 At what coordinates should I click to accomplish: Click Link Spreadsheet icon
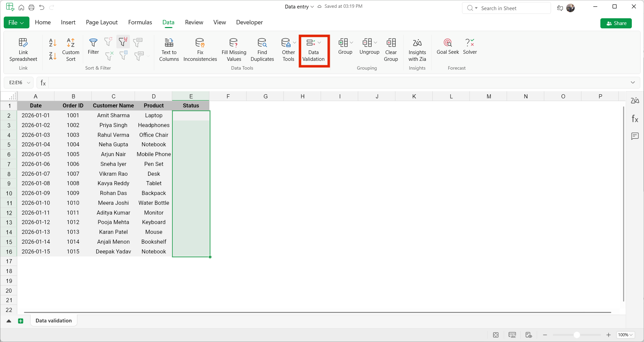click(x=23, y=43)
